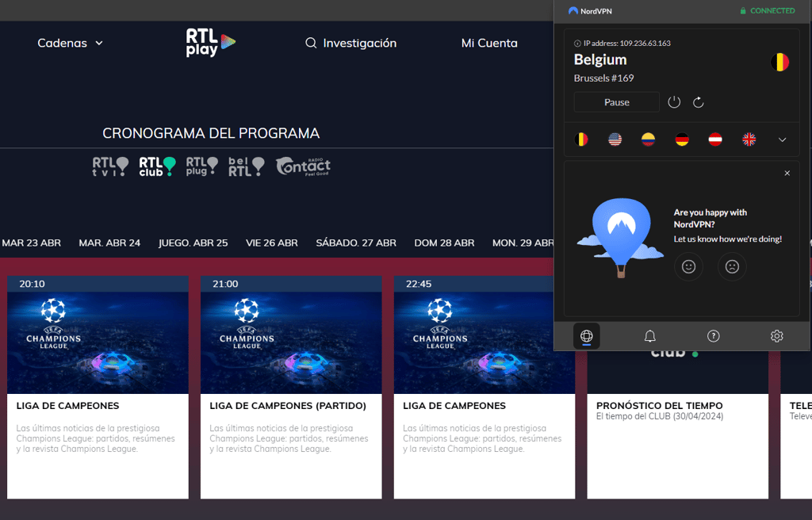Select the MAR 23 ABR date tab
The image size is (812, 520).
31,243
